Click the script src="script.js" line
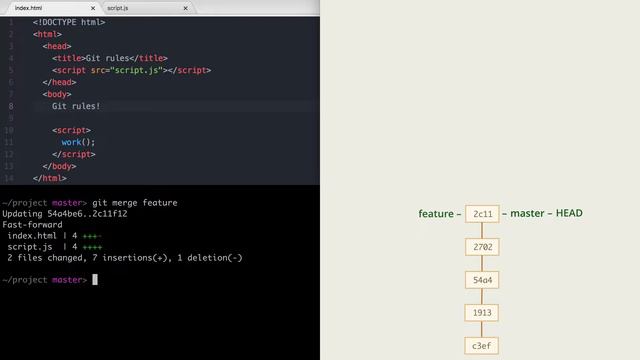 click(x=131, y=70)
